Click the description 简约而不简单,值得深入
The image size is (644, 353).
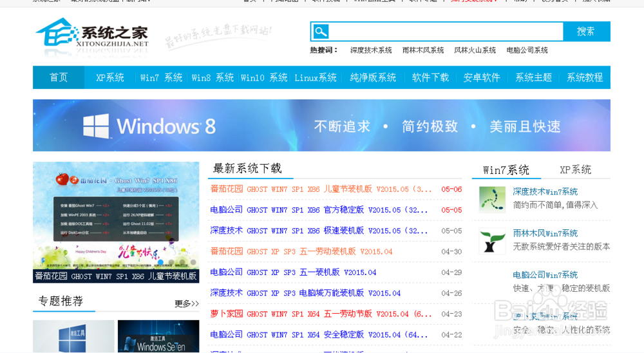555,205
